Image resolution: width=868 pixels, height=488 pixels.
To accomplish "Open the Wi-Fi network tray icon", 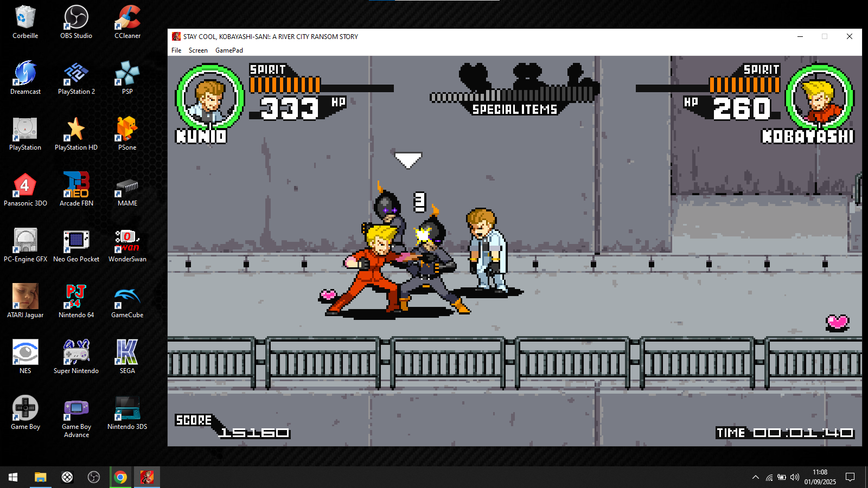I will pos(769,477).
